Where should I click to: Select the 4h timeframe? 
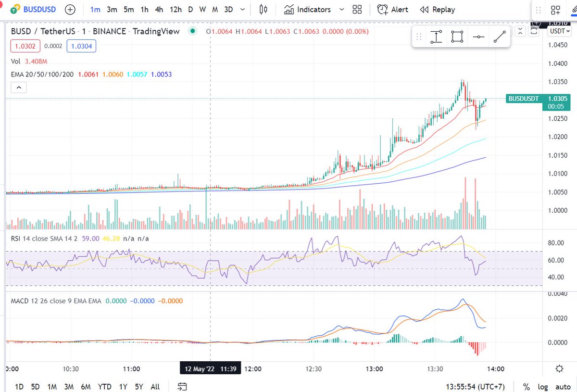pos(159,9)
